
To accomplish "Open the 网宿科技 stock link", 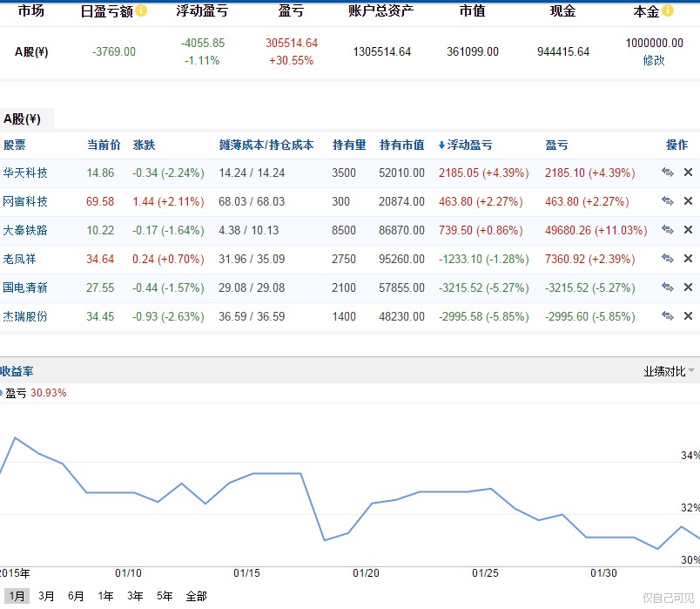I will coord(25,201).
